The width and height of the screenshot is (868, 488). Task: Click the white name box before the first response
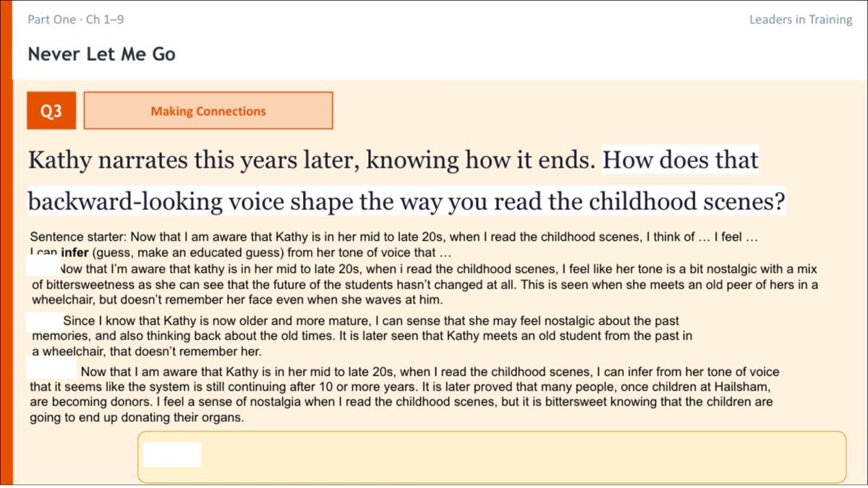44,267
